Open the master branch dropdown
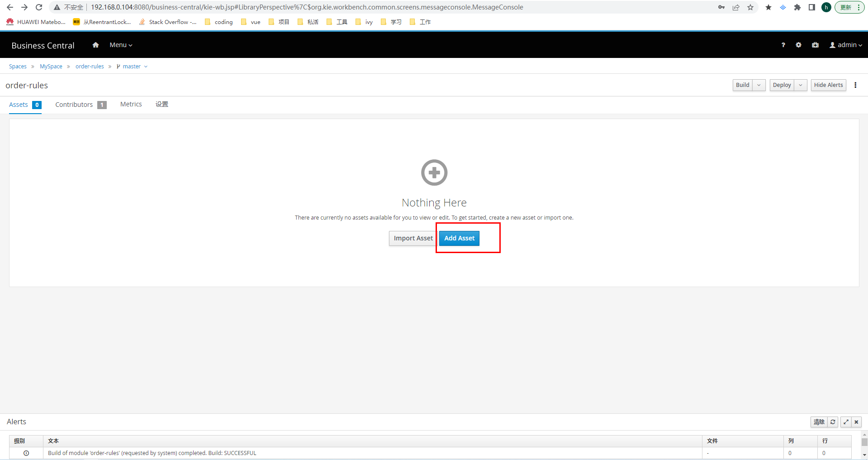Viewport: 868px width, 460px height. click(x=132, y=67)
